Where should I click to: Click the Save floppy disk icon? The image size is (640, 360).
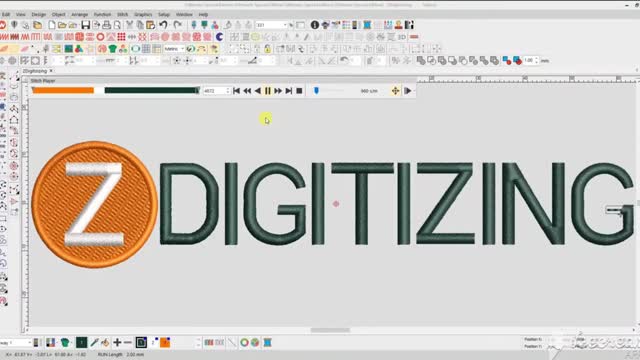85,25
